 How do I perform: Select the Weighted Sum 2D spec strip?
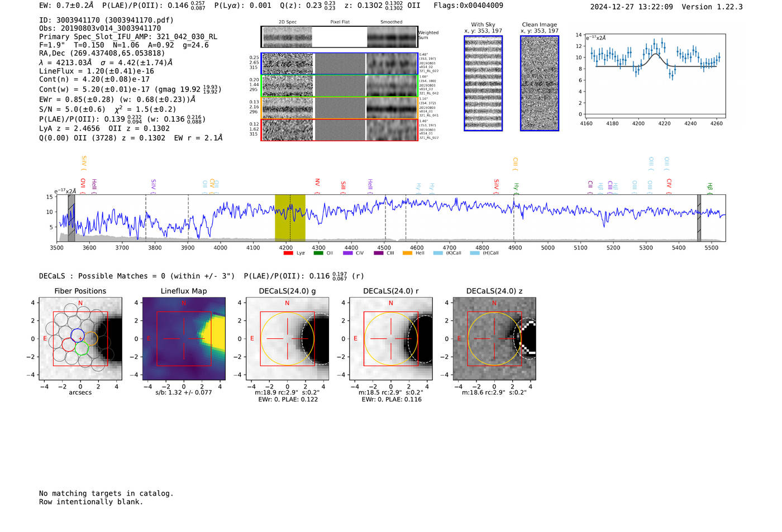click(287, 37)
